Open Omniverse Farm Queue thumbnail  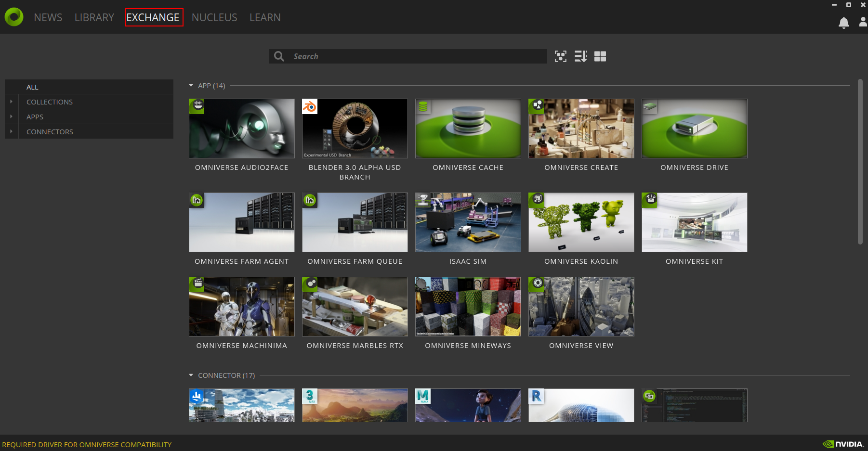[x=355, y=222]
